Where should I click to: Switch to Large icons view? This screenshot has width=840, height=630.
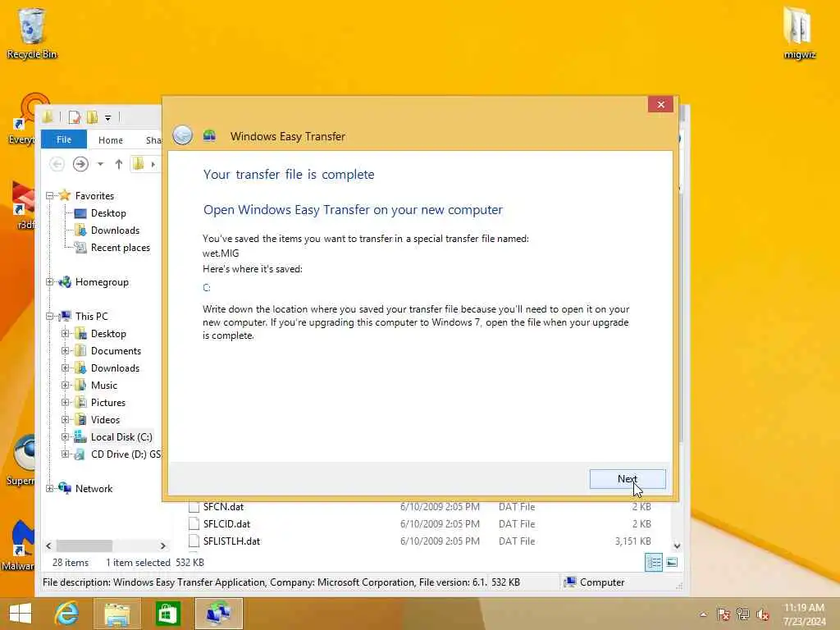tap(672, 563)
